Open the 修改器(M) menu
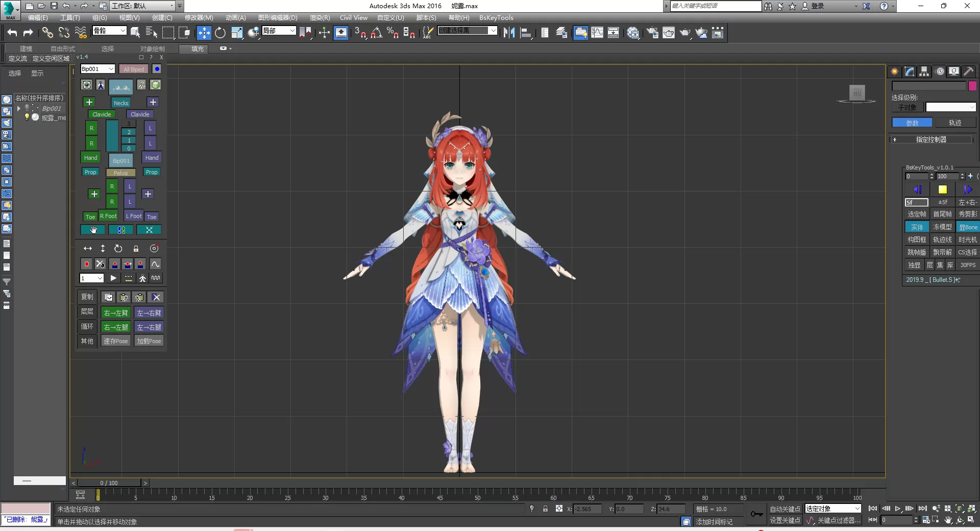Screen dimensions: 980x531 click(199, 17)
